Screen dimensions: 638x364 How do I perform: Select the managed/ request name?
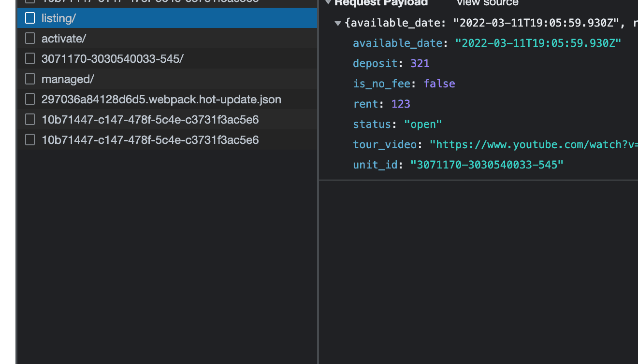(x=68, y=79)
